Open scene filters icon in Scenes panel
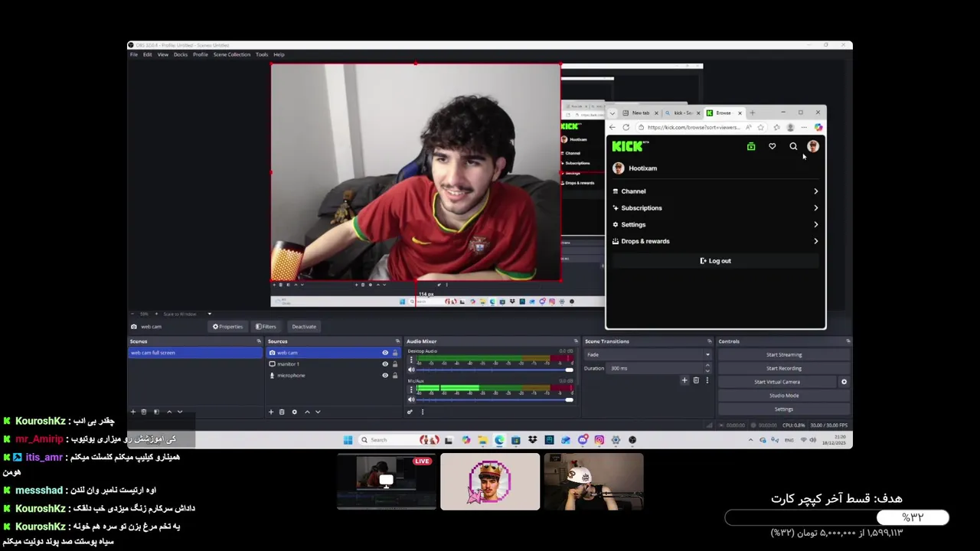 [x=156, y=412]
